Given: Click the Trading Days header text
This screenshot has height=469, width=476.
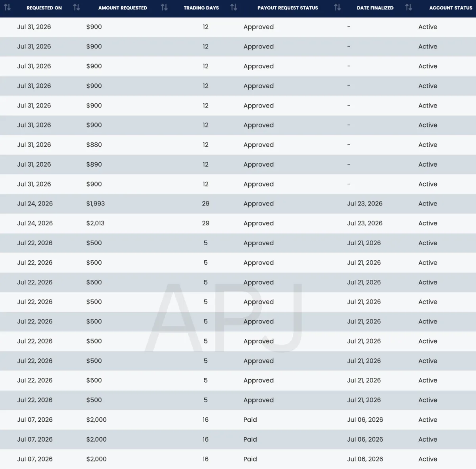Looking at the screenshot, I should 201,8.
